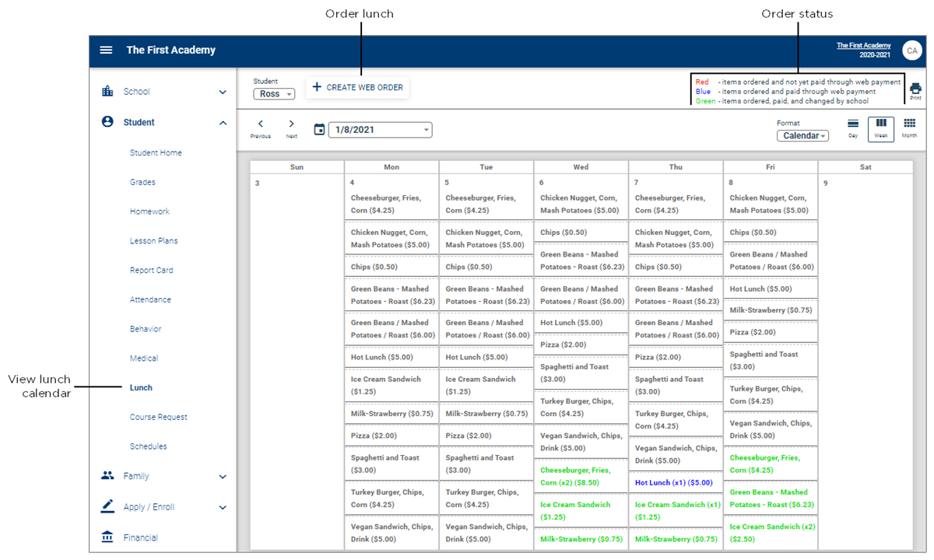Screen dimensions: 934x560
Task: Open Grades in the sidebar
Action: pyautogui.click(x=142, y=182)
